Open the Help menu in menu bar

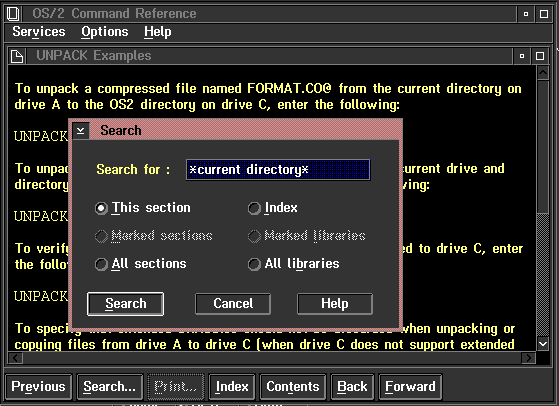pyautogui.click(x=158, y=32)
